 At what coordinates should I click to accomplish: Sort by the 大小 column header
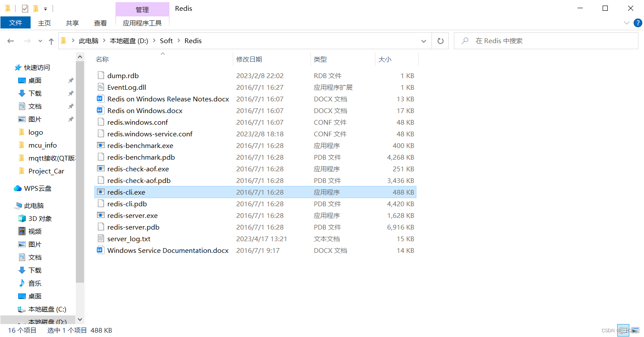pos(385,59)
